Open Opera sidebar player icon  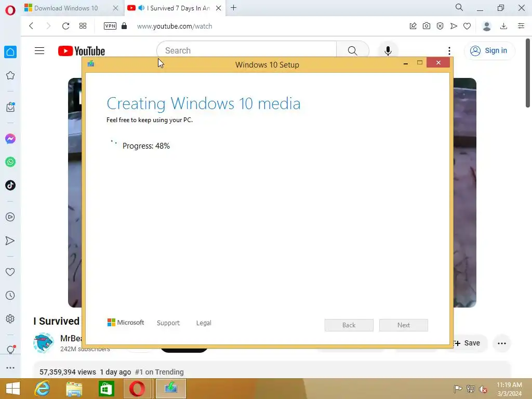click(x=10, y=217)
